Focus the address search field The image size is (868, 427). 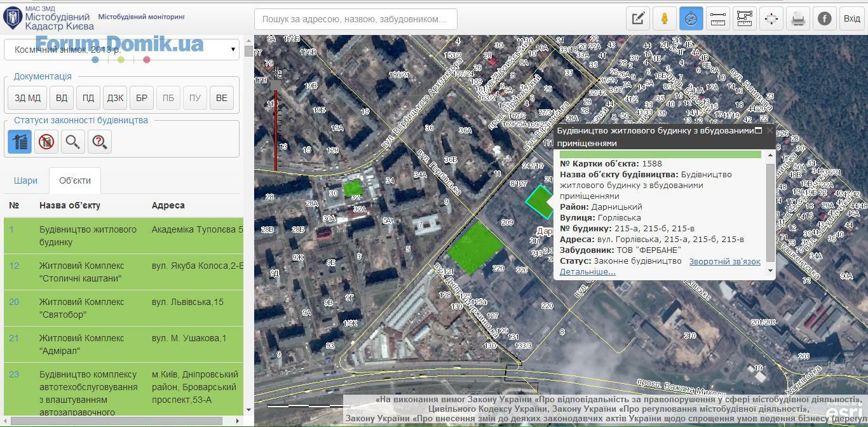[356, 19]
